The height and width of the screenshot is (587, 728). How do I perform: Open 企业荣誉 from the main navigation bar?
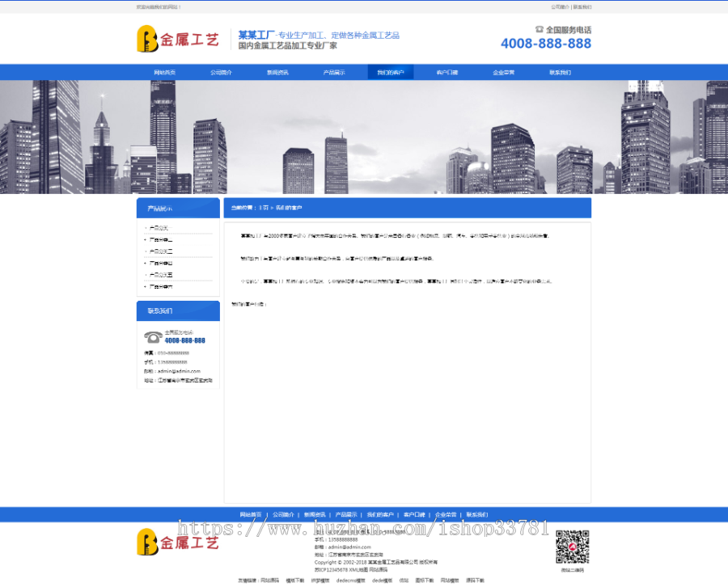point(504,73)
